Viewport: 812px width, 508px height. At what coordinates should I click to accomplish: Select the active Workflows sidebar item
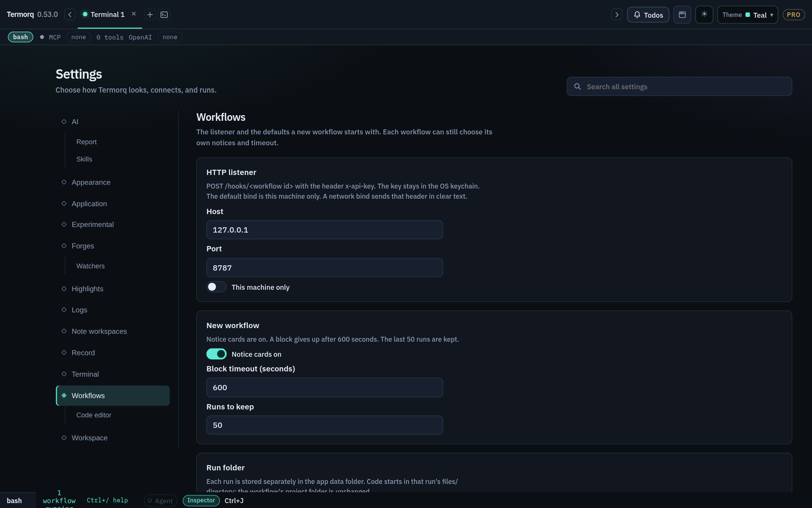[x=113, y=395]
